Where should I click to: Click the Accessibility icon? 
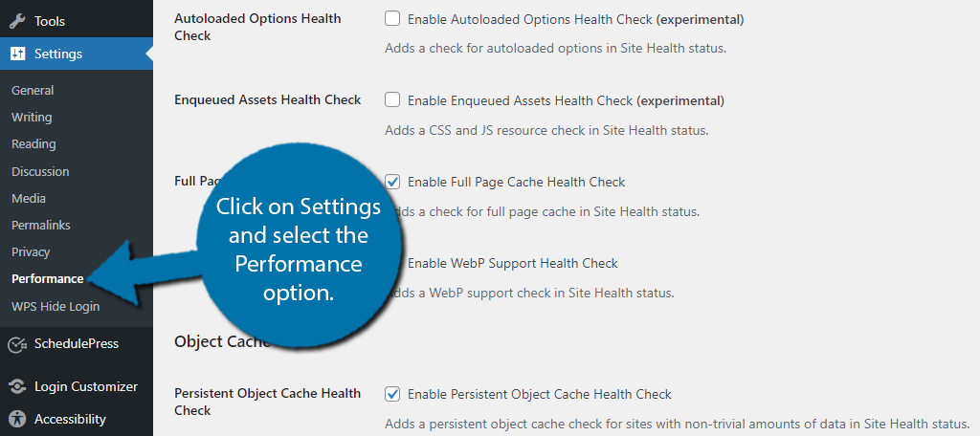coord(17,419)
